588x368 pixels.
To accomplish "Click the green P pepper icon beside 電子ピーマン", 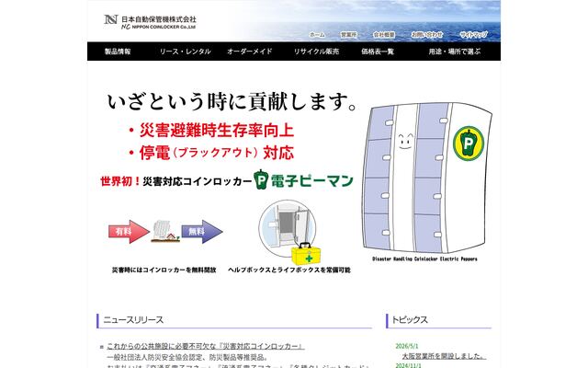I will pyautogui.click(x=261, y=179).
